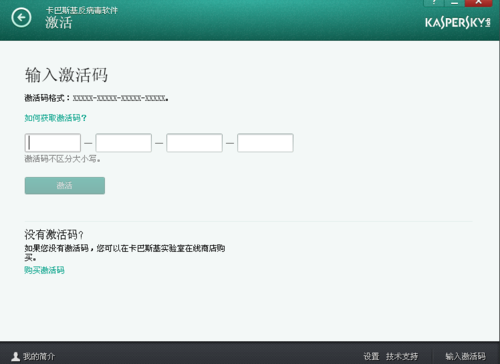Viewport: 500px width, 364px height.
Task: Click the back arrow icon
Action: pos(21,17)
